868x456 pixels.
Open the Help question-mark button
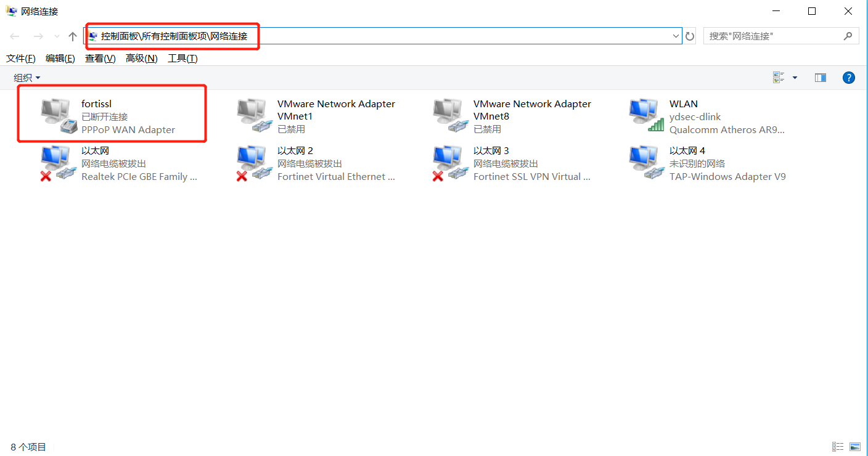[x=849, y=78]
